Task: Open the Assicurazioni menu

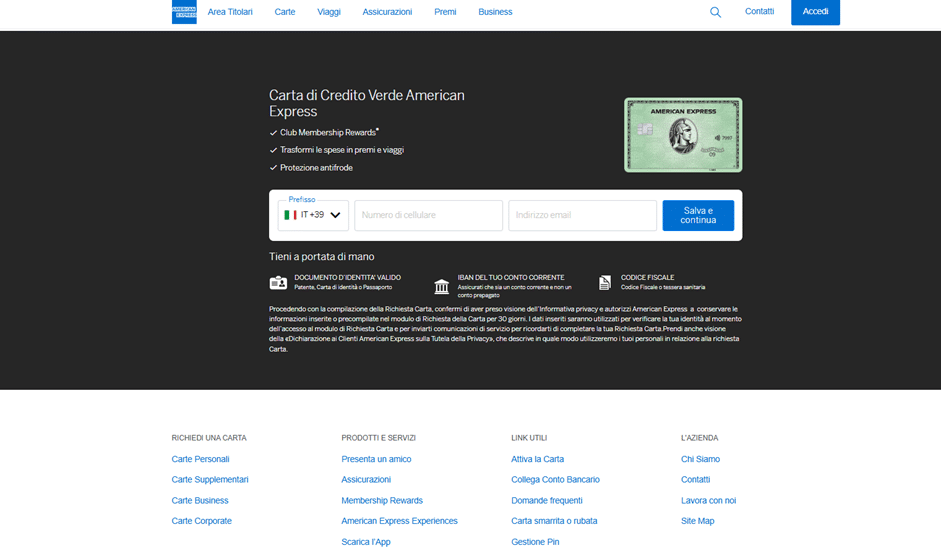Action: coord(387,12)
